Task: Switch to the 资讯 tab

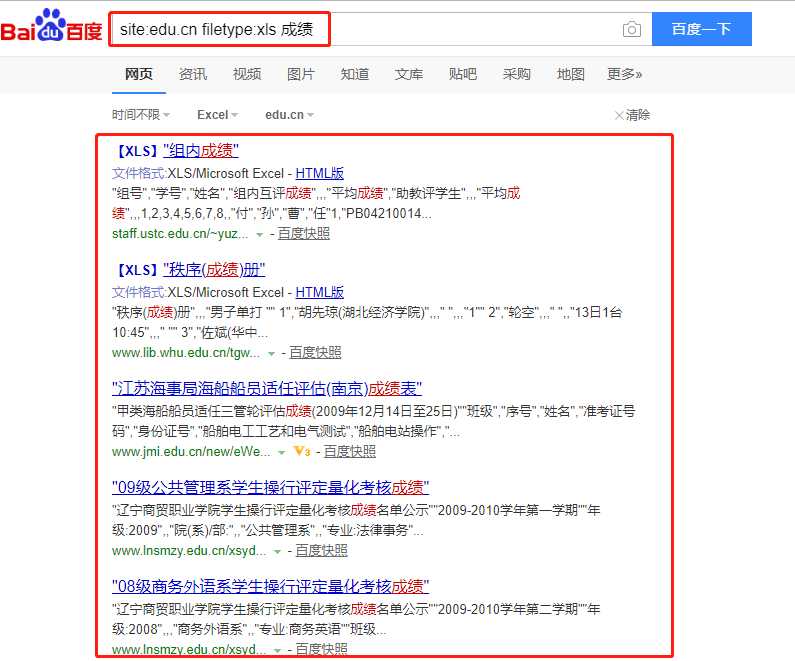Action: [193, 75]
